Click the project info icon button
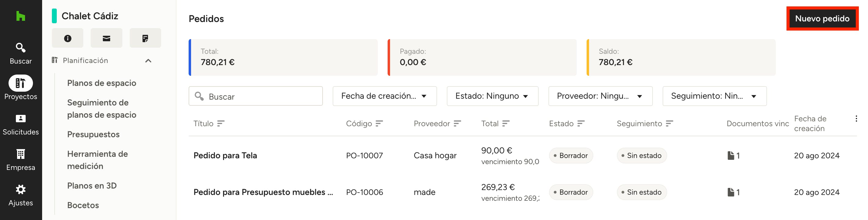 click(x=67, y=38)
